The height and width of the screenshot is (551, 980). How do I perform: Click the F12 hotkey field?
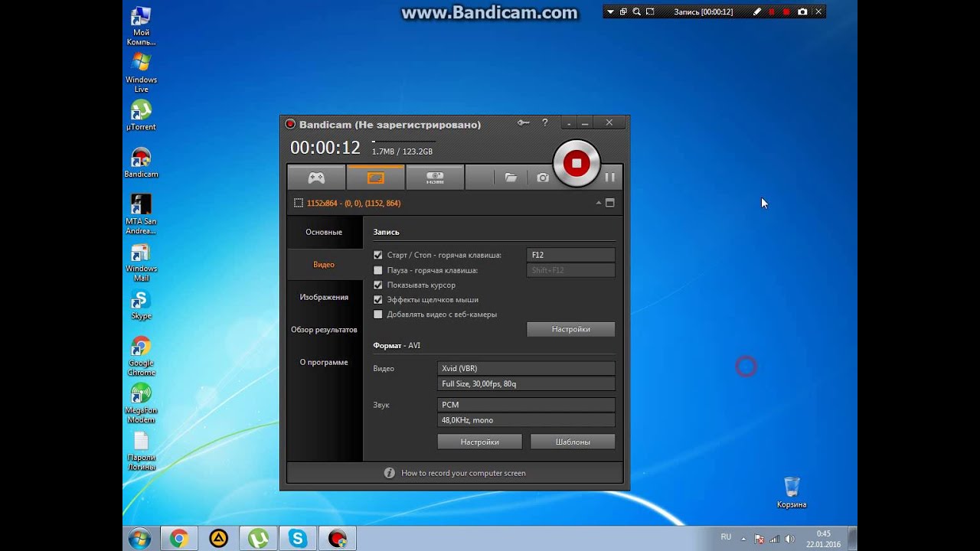pyautogui.click(x=570, y=255)
